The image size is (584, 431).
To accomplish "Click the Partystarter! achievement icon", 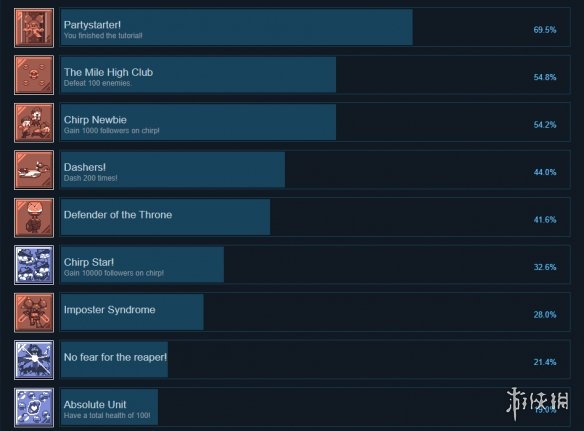I will pos(34,28).
